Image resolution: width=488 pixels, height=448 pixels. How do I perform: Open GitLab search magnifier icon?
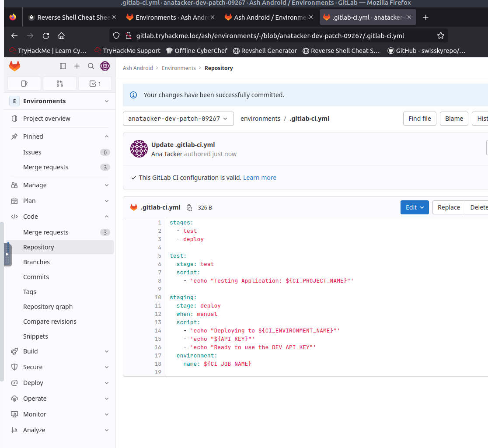pyautogui.click(x=91, y=66)
